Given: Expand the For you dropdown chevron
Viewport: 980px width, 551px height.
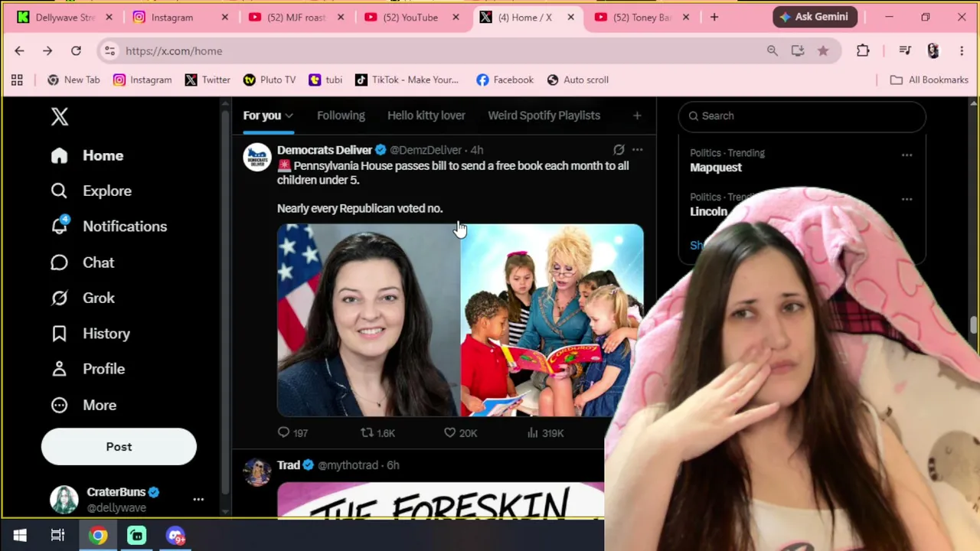Looking at the screenshot, I should [x=289, y=116].
